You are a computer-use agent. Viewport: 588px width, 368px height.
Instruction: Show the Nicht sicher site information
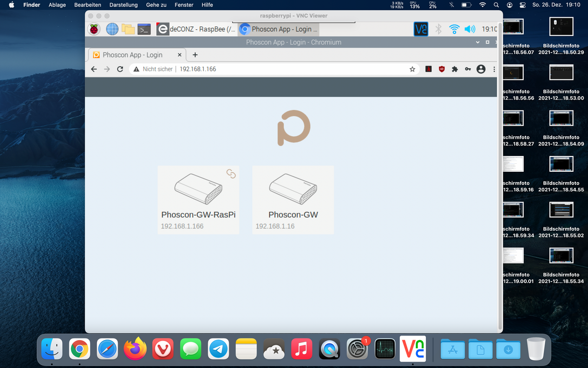(153, 69)
